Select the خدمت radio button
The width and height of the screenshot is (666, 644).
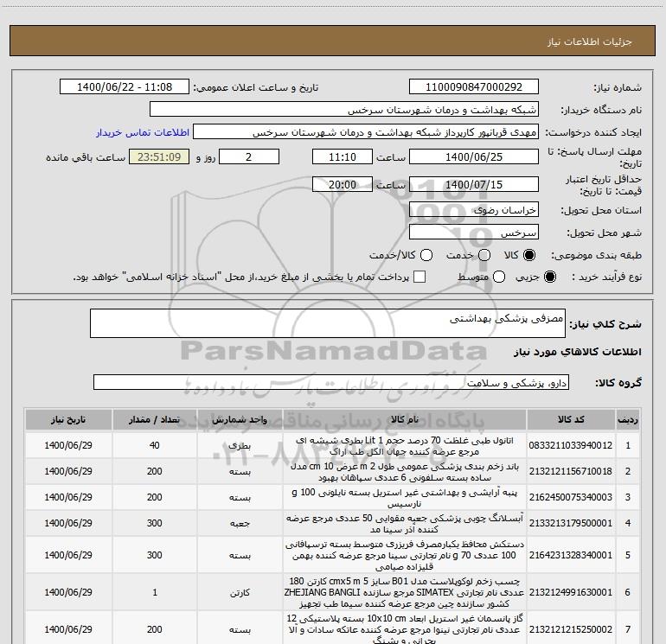tap(484, 255)
